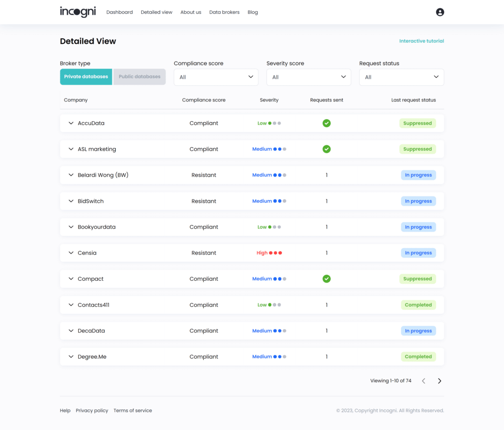Select Private databases broker type
504x430 pixels.
coord(86,76)
